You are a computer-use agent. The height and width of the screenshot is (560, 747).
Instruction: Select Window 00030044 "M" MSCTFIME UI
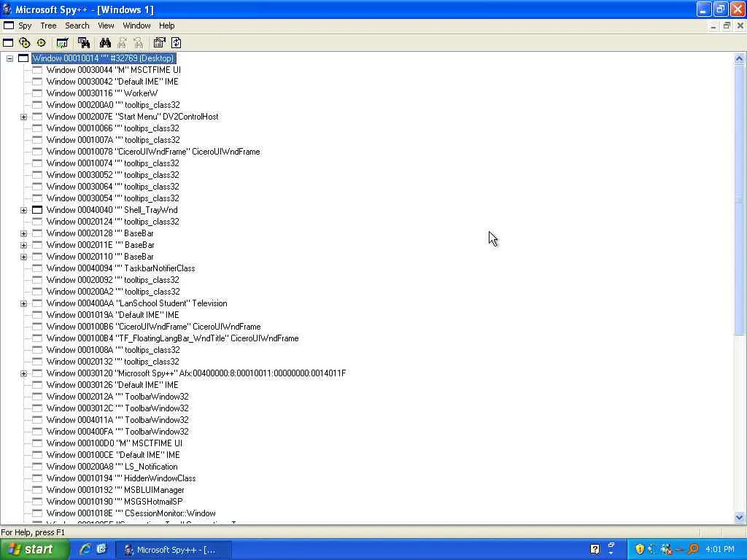[113, 70]
